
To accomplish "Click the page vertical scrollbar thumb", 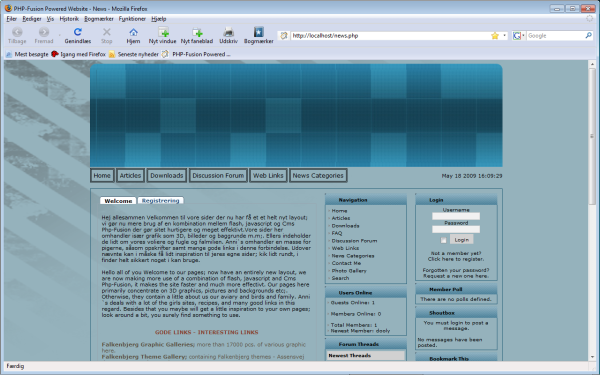I will click(592, 136).
